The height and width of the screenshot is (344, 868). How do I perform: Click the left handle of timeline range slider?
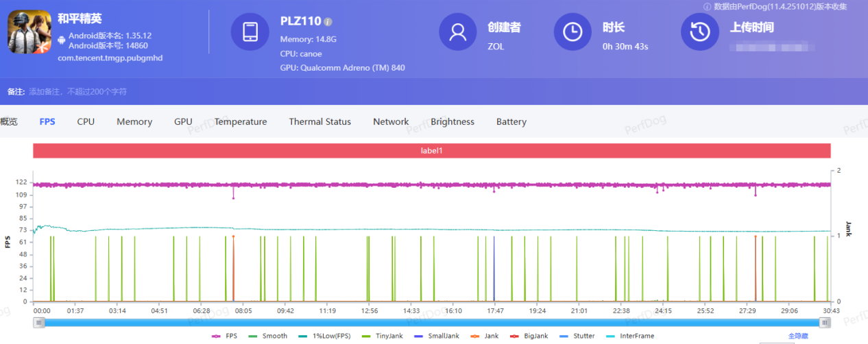pyautogui.click(x=39, y=322)
